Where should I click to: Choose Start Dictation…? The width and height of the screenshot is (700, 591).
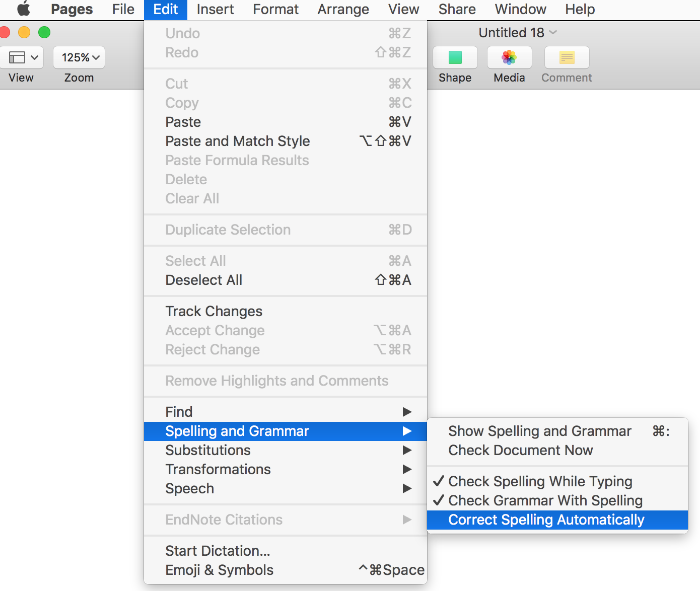point(286,551)
